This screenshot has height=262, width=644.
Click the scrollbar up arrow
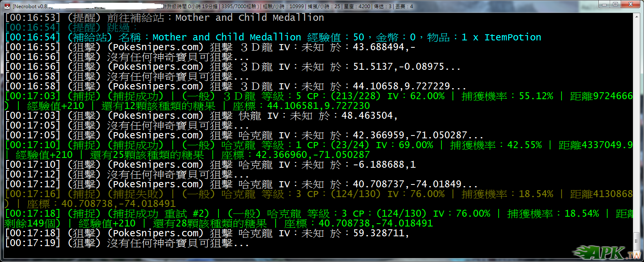click(x=637, y=17)
